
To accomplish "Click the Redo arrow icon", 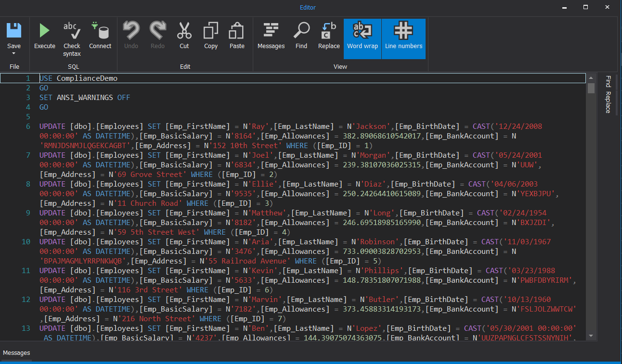I will 157,31.
